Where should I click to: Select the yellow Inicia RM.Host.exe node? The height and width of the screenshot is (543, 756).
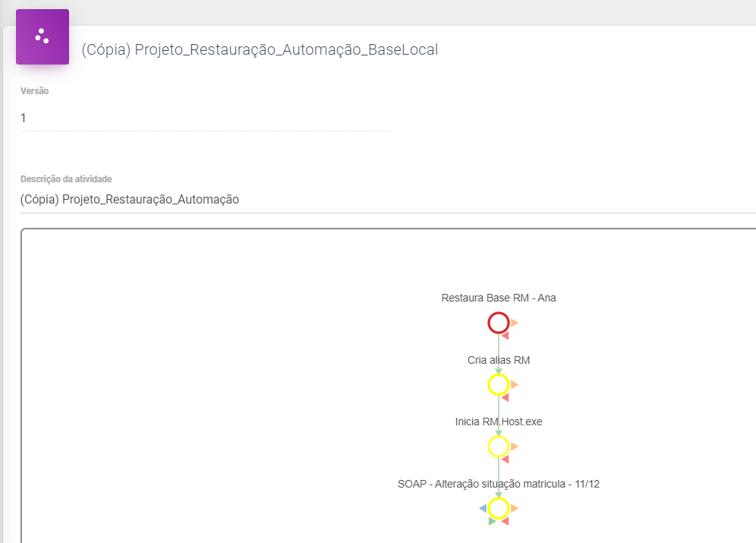(x=498, y=447)
